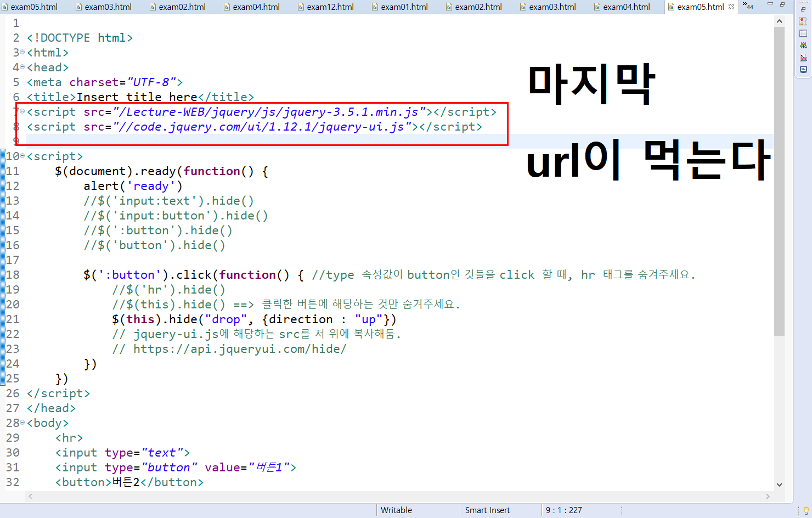812x518 pixels.
Task: Click the horizontal scrollbar right arrow
Action: click(768, 496)
